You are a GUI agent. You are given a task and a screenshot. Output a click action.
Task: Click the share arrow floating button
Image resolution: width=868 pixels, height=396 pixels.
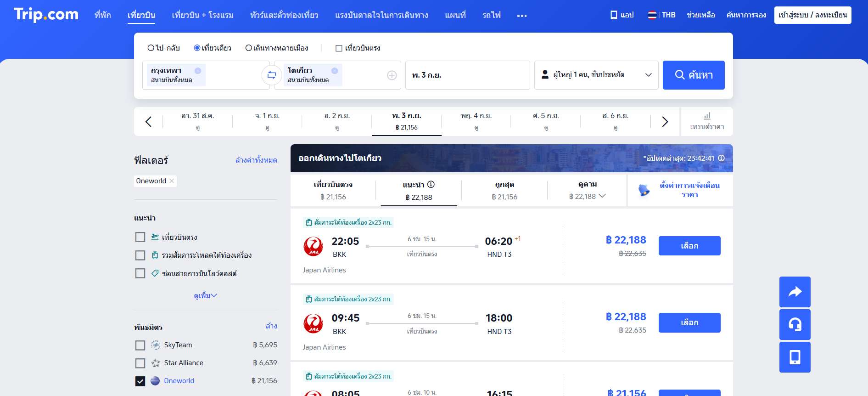795,292
